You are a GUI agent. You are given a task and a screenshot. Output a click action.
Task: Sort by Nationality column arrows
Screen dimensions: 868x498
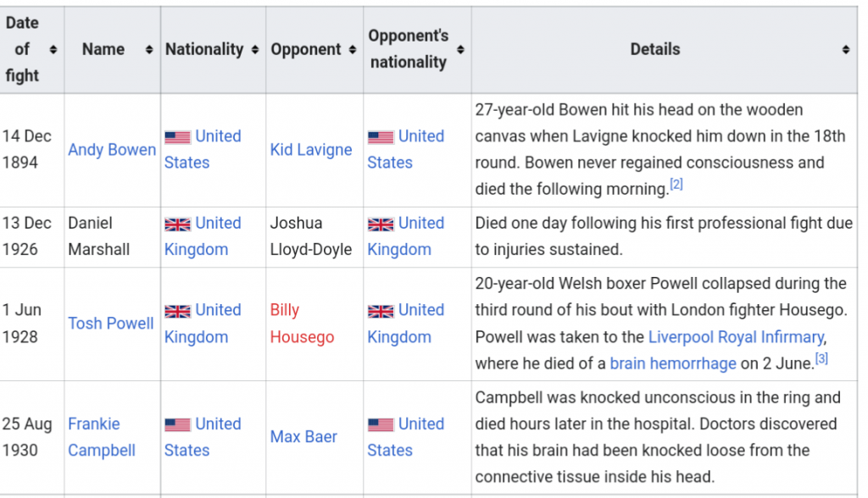254,50
